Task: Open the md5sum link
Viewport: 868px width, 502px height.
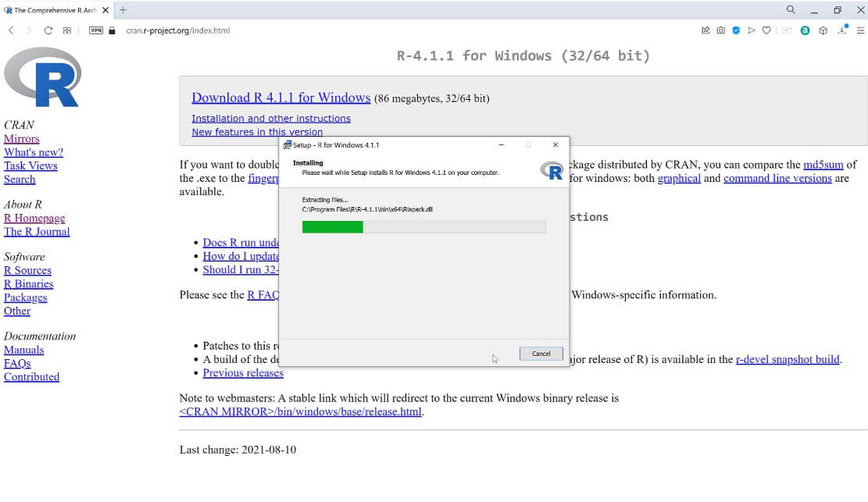Action: point(823,165)
